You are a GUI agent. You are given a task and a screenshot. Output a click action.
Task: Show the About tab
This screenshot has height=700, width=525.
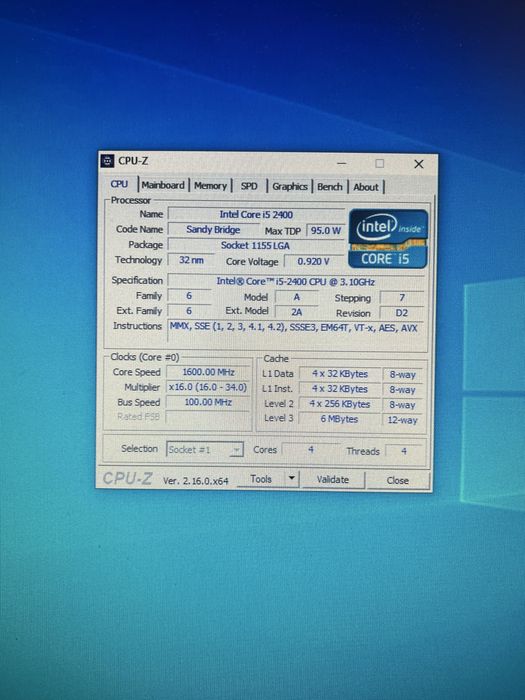[x=366, y=188]
